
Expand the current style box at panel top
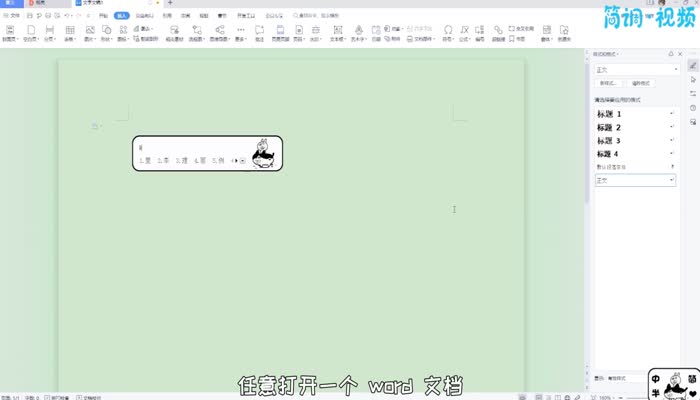pyautogui.click(x=675, y=70)
